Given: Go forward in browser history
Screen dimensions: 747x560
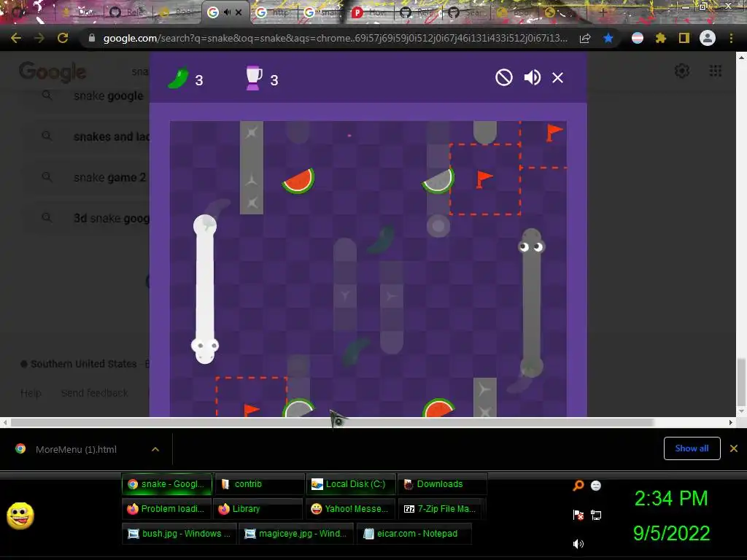Looking at the screenshot, I should (x=39, y=38).
